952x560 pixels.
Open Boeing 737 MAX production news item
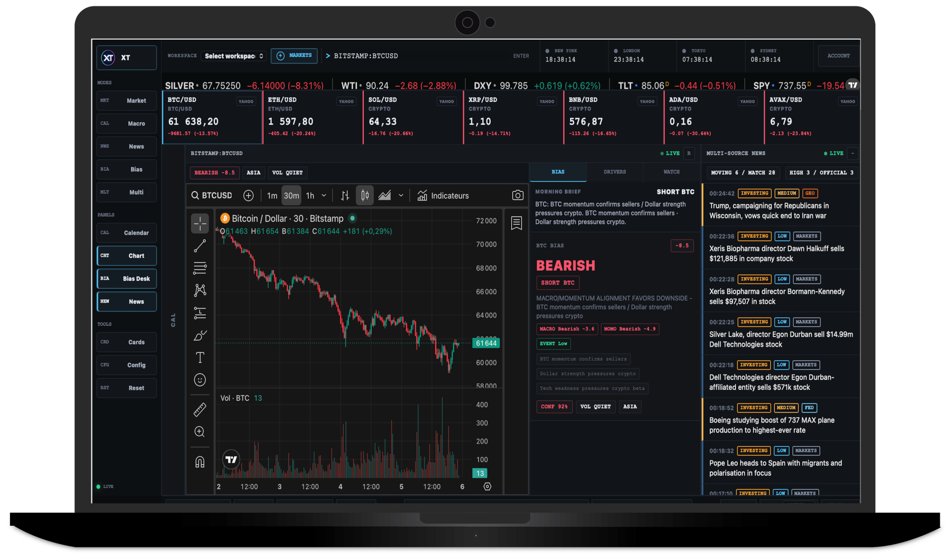tap(781, 419)
